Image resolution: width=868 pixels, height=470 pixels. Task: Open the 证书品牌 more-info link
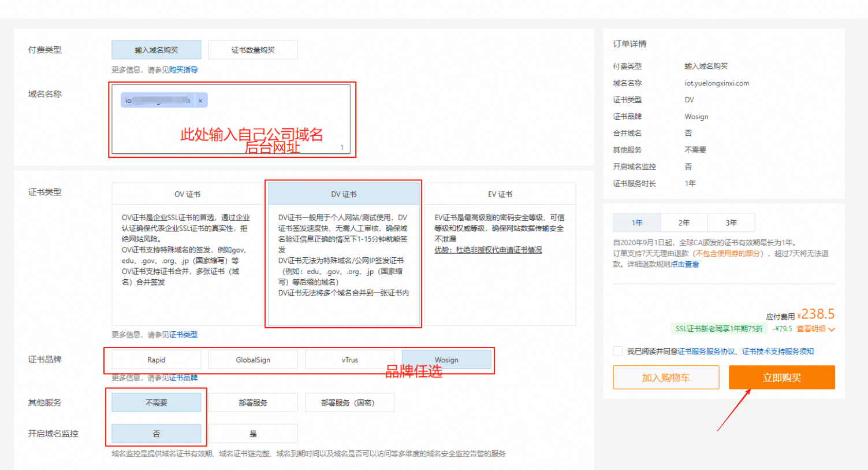[184, 378]
